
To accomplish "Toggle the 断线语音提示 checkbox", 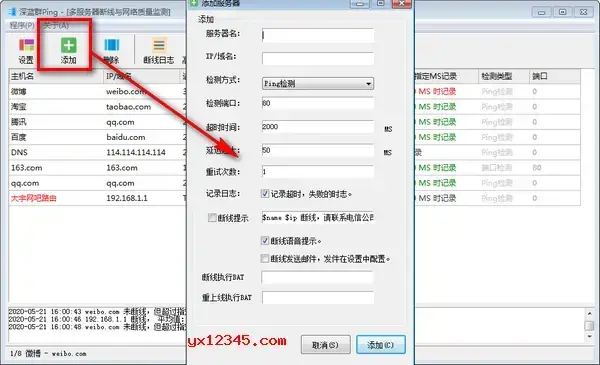I will tap(265, 241).
